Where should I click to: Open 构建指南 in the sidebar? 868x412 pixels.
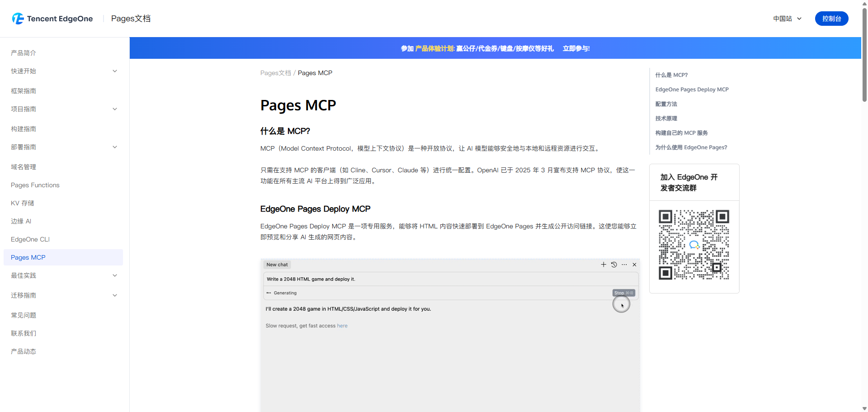pyautogui.click(x=24, y=129)
